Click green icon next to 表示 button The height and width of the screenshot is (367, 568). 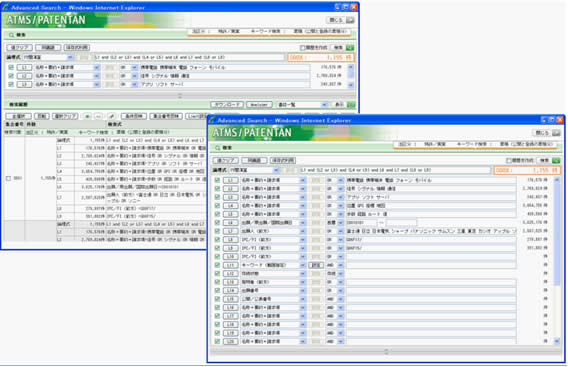(351, 105)
